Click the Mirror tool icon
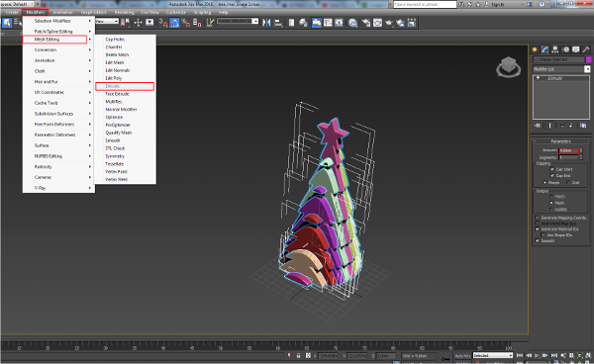 (266, 23)
